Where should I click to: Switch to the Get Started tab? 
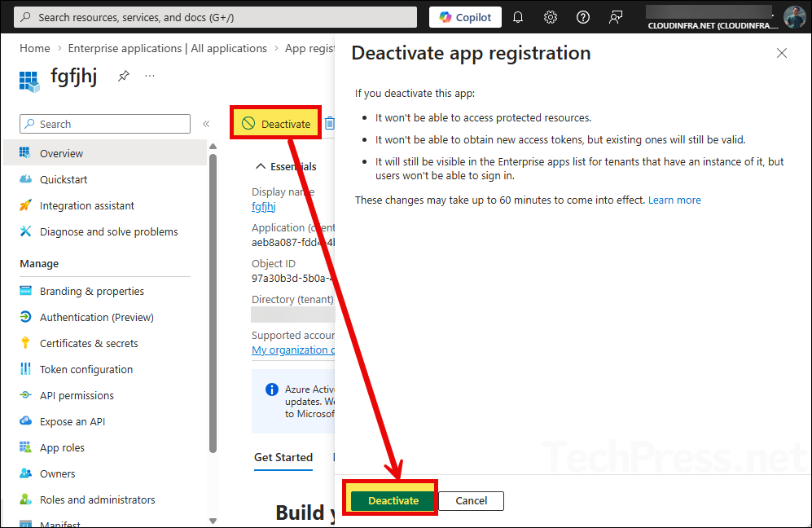coord(283,458)
